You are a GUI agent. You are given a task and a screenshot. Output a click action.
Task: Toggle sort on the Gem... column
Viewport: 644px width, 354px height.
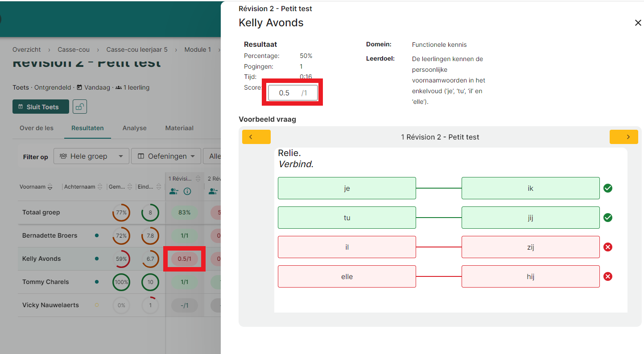[x=130, y=187]
